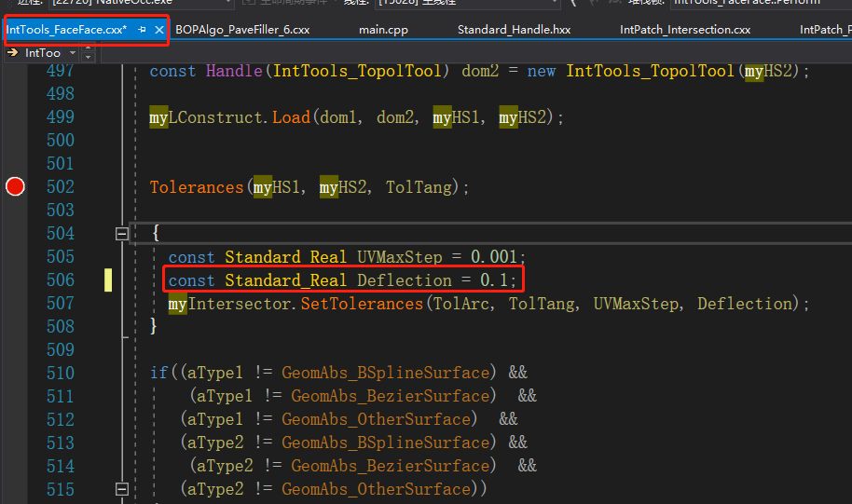Click the split editor handle above line numbers

click(89, 53)
